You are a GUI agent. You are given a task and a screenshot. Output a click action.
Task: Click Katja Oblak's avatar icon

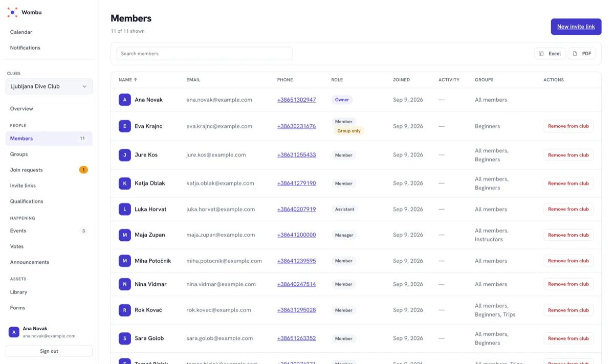pyautogui.click(x=124, y=183)
